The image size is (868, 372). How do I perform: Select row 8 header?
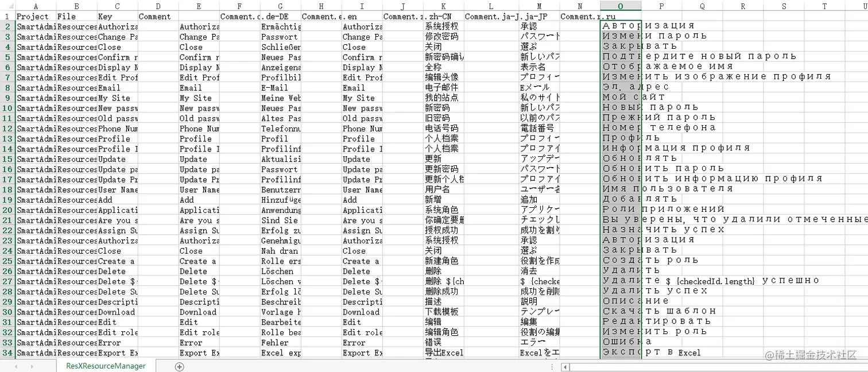coord(7,87)
